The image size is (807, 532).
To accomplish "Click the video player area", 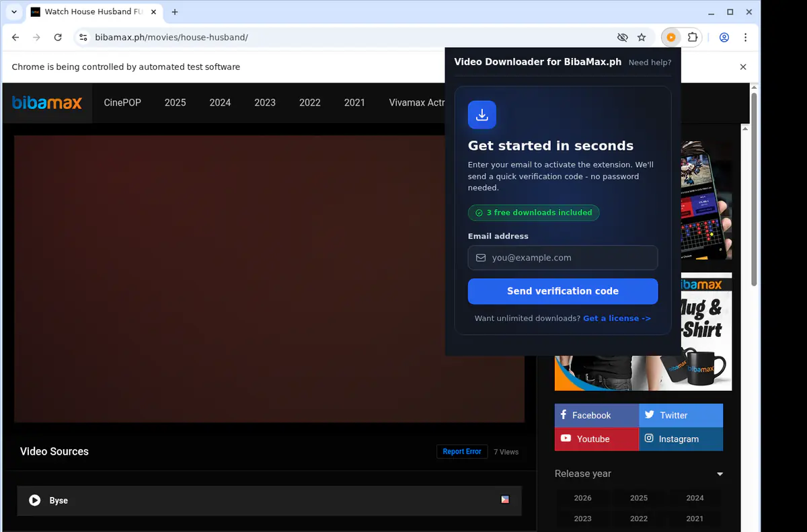I will [269, 278].
